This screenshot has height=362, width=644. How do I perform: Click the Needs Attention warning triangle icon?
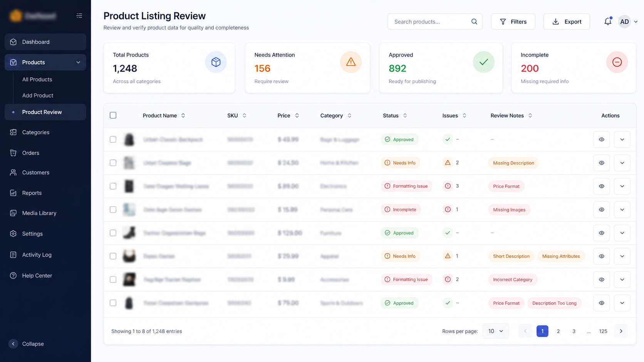tap(351, 62)
